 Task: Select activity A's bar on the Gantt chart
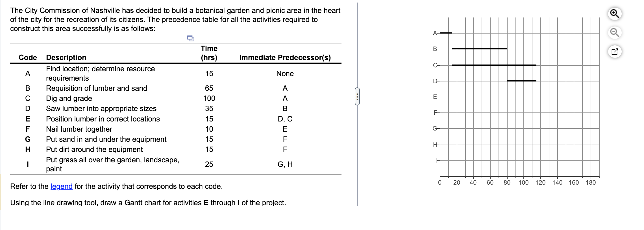point(446,33)
